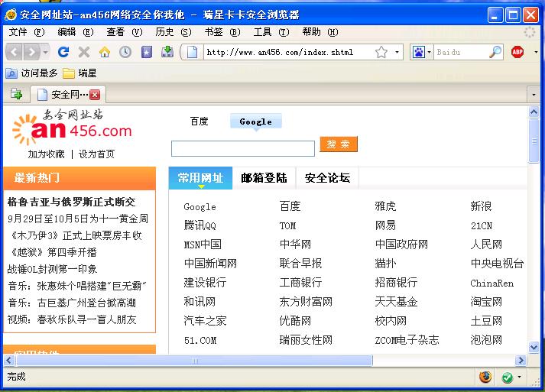The image size is (545, 392).
Task: Click the magnifier search icon
Action: click(x=495, y=52)
